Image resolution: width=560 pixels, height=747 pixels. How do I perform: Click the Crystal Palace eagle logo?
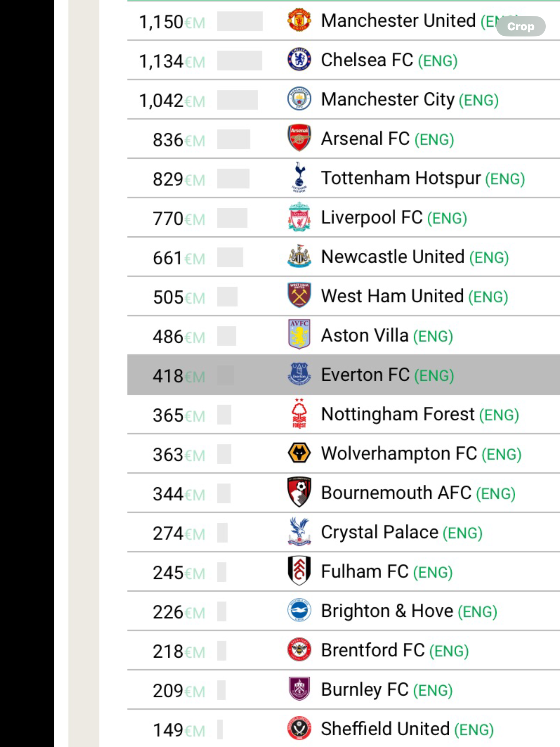click(x=299, y=531)
